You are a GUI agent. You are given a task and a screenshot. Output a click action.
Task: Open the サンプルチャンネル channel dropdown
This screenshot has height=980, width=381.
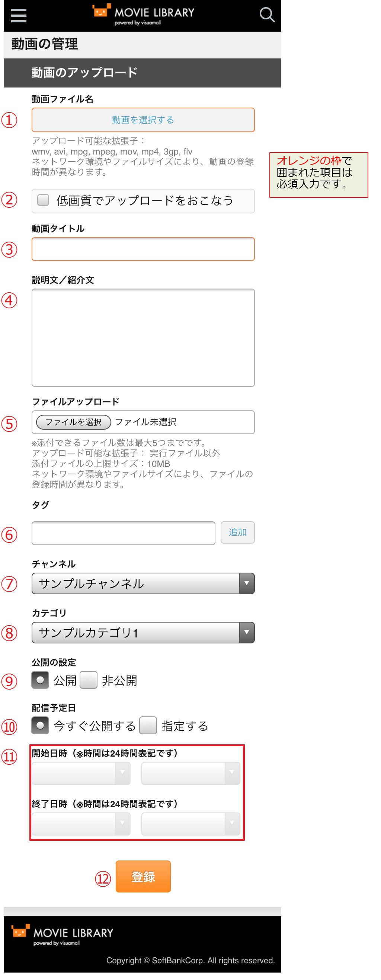pyautogui.click(x=143, y=583)
